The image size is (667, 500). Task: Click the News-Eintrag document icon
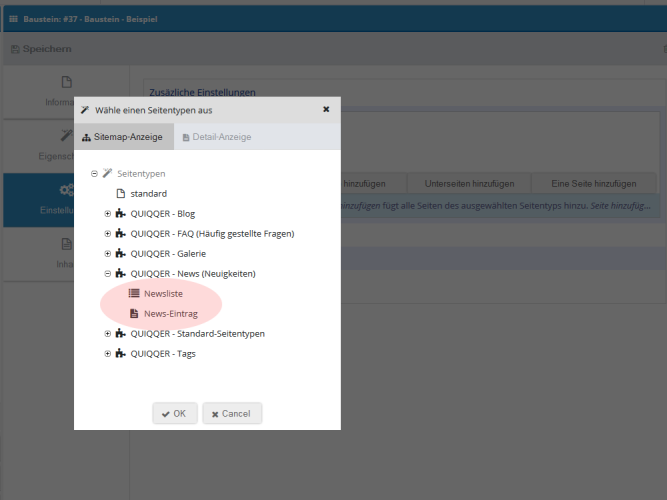134,314
